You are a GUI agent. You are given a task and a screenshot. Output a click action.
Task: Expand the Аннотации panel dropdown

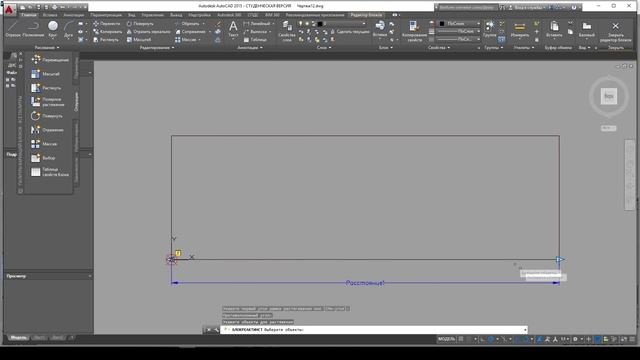click(250, 48)
